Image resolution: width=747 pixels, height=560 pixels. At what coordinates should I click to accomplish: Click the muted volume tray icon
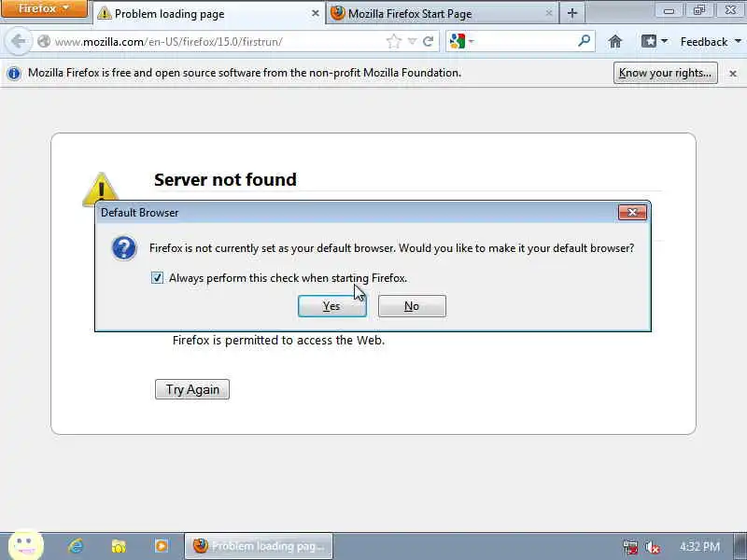[x=652, y=547]
